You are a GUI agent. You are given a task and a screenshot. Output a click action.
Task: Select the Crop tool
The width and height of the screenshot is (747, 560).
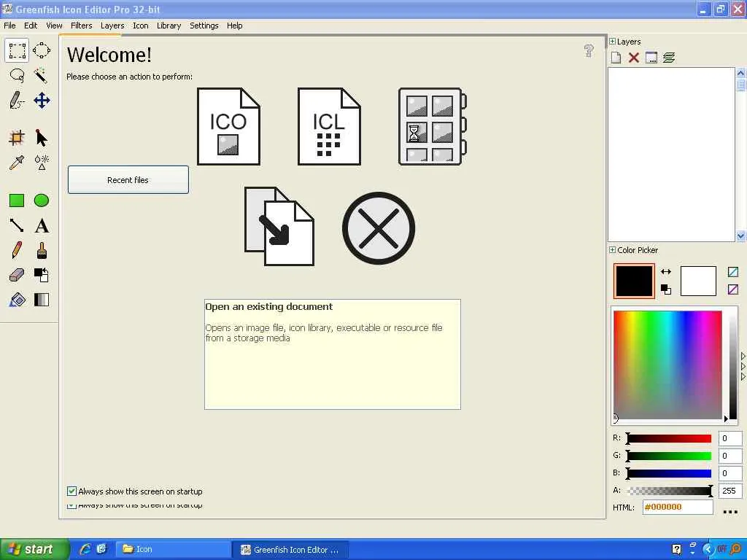[17, 138]
